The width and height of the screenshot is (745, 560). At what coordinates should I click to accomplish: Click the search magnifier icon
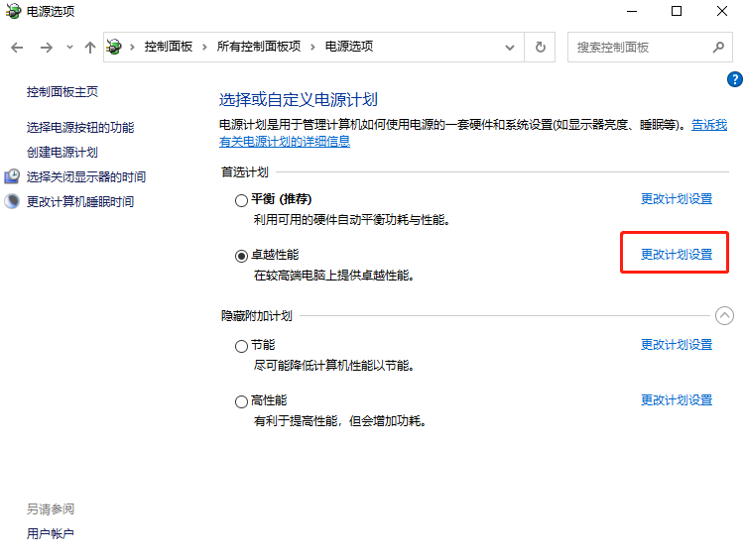pos(719,47)
